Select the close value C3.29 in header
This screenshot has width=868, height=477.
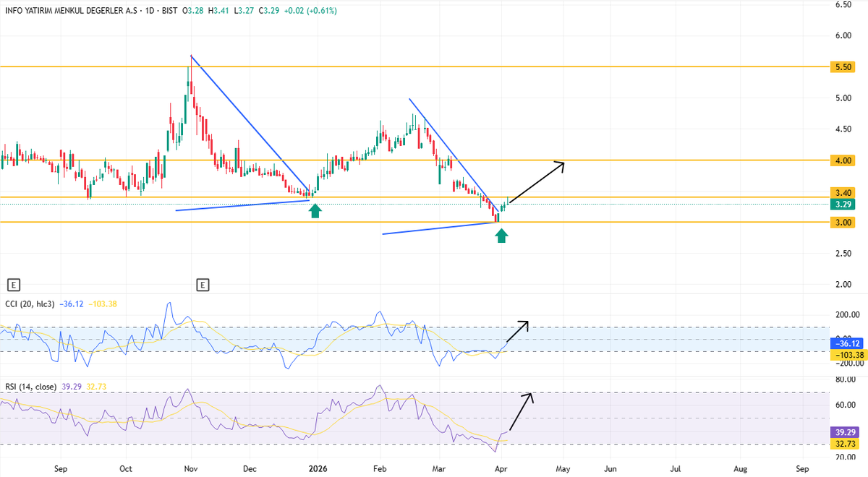(268, 11)
